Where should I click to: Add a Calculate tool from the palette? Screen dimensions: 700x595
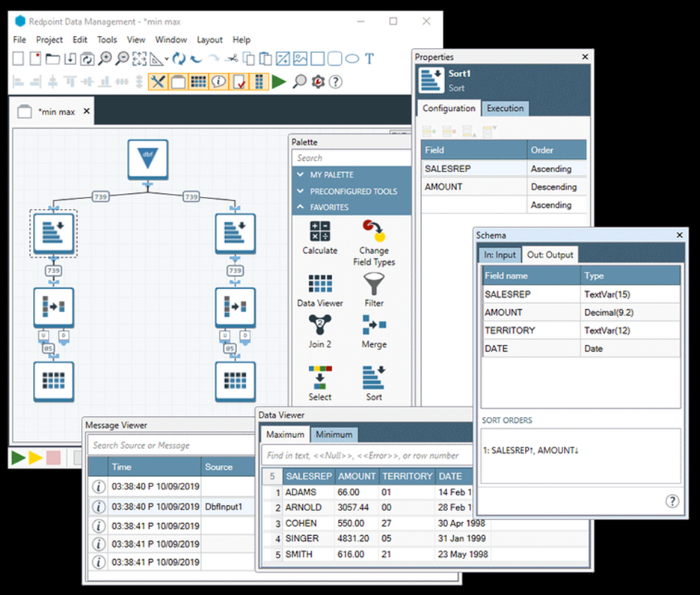pos(320,237)
